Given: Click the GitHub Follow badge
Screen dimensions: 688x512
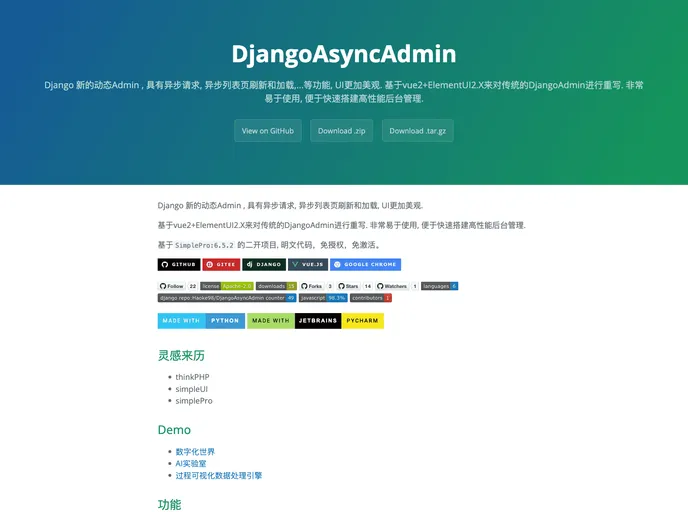Looking at the screenshot, I should pos(172,286).
